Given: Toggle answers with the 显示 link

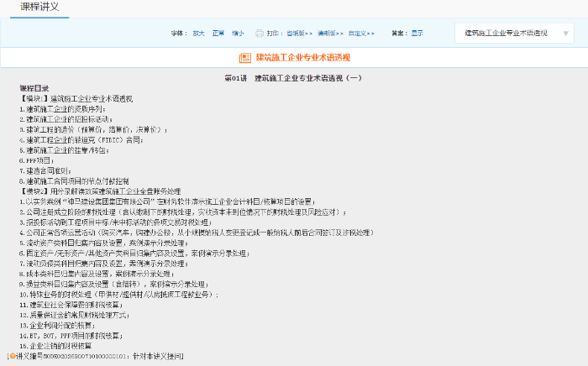Looking at the screenshot, I should tap(417, 34).
